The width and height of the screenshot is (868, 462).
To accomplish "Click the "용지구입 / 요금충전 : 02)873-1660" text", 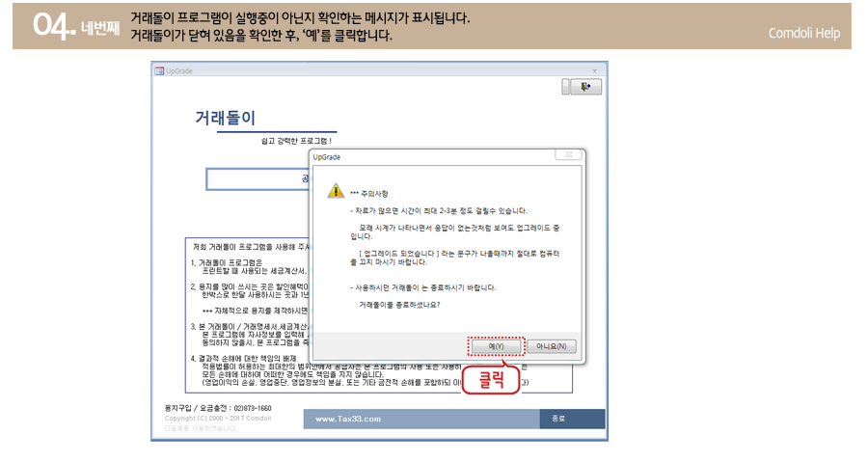I will click(x=218, y=408).
